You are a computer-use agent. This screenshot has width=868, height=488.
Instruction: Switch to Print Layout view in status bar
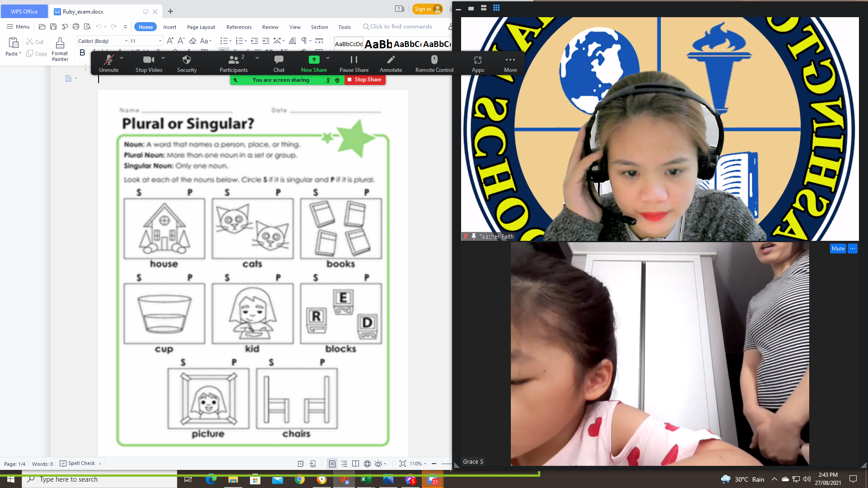coord(332,464)
